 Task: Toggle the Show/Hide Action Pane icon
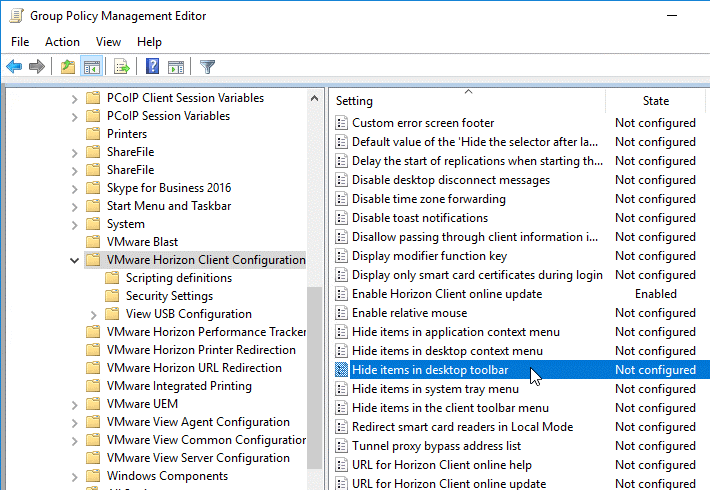pos(176,67)
